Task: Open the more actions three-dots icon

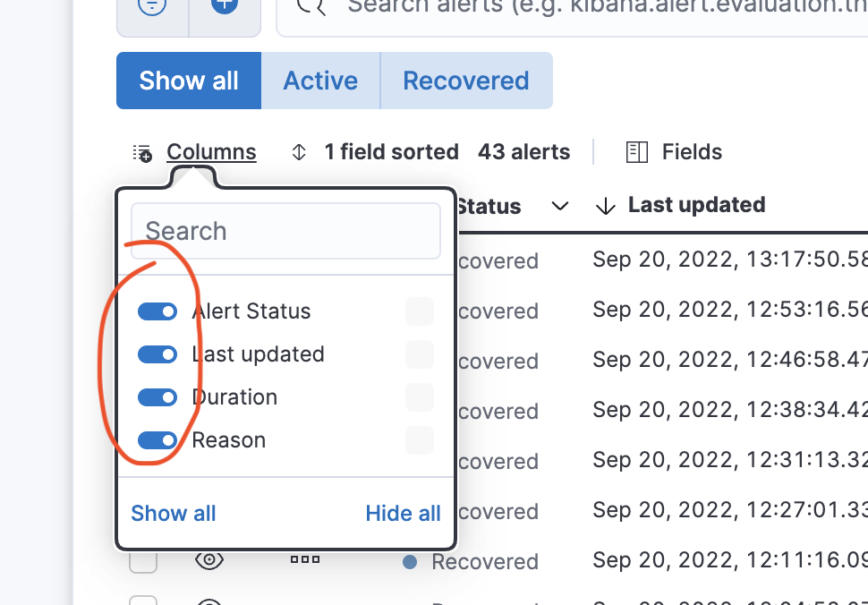Action: coord(304,558)
